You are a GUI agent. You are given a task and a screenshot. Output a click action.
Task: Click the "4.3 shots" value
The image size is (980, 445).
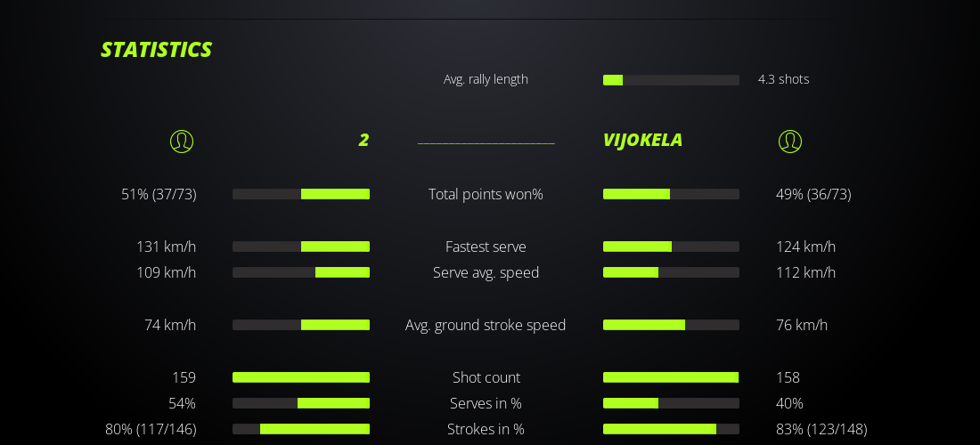(x=783, y=79)
